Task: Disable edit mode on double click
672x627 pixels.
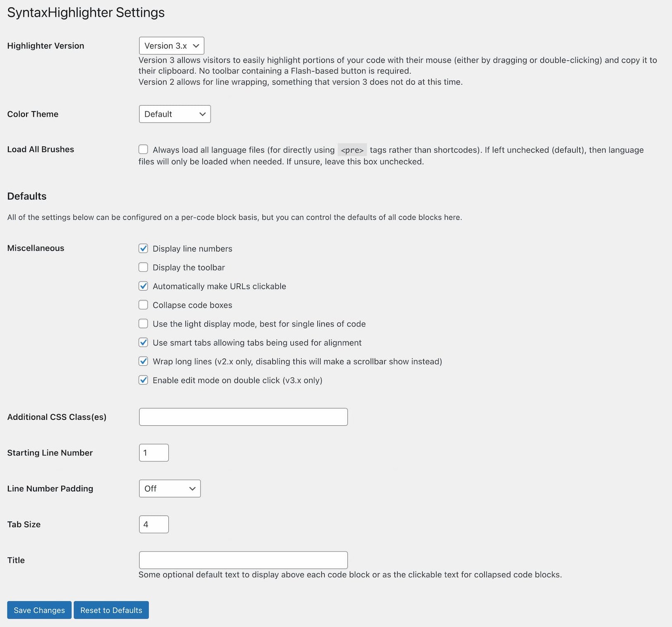Action: point(143,380)
